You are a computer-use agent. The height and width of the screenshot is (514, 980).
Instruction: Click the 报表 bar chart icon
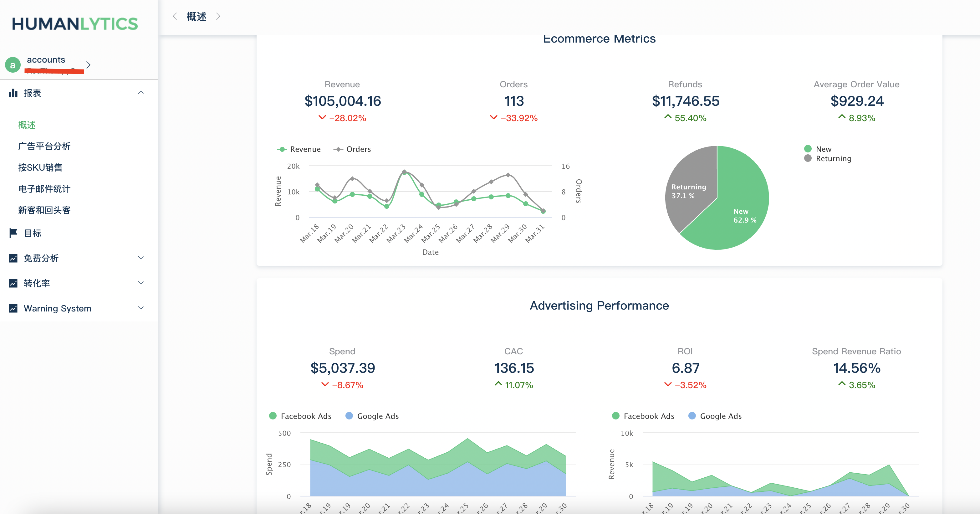[x=13, y=93]
